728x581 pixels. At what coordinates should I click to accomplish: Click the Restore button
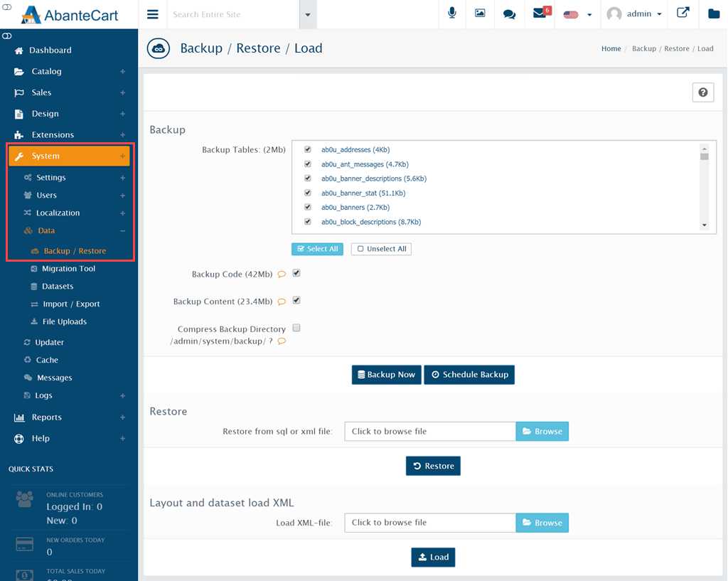click(433, 466)
